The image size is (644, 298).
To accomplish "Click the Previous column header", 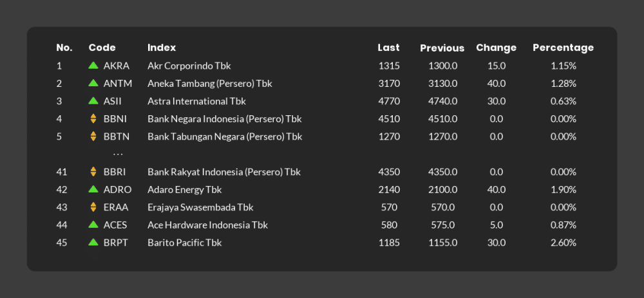I will point(442,48).
